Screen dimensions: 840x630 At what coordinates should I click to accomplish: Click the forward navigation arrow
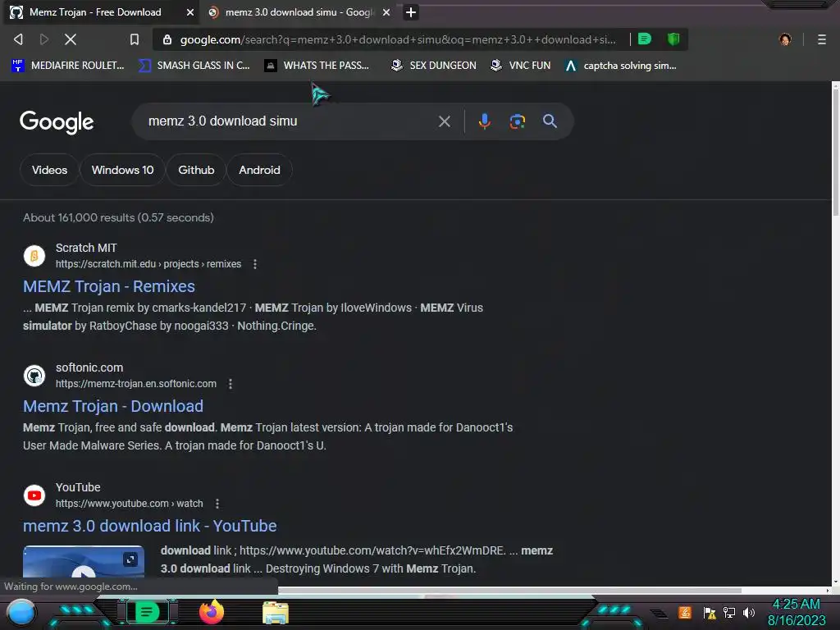point(44,39)
